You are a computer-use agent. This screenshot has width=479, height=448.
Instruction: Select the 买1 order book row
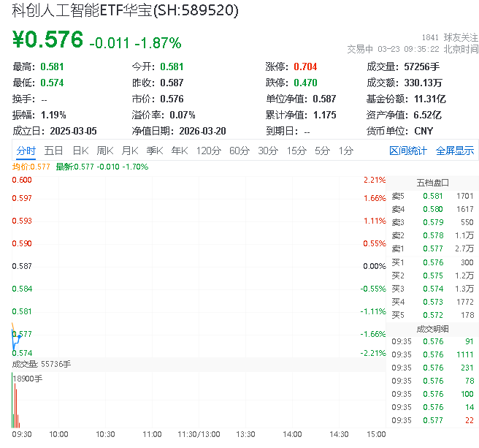pyautogui.click(x=432, y=262)
